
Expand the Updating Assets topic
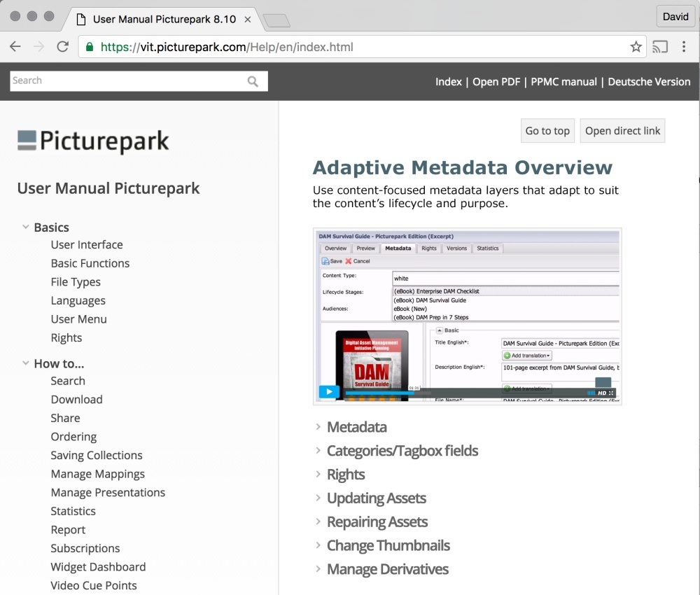coord(318,498)
